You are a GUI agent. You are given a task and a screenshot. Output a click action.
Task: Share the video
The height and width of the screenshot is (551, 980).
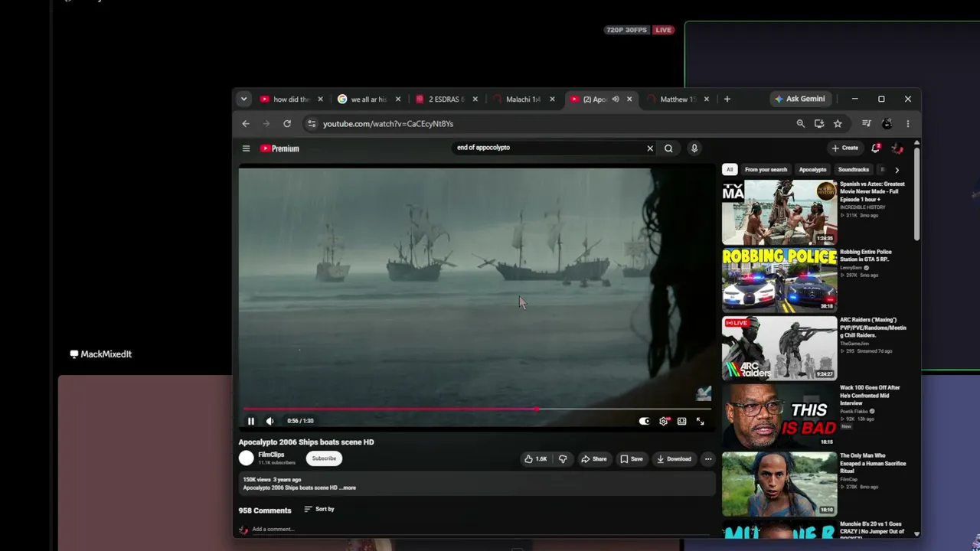pyautogui.click(x=594, y=459)
